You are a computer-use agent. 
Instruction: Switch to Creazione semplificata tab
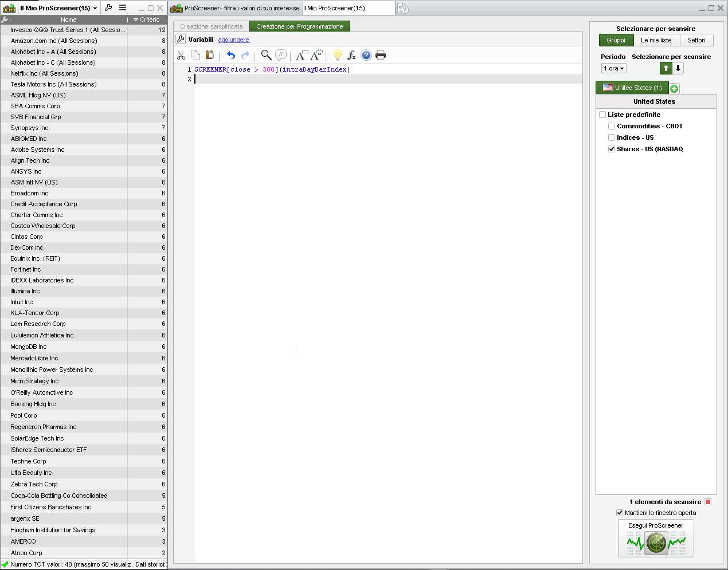(x=212, y=26)
